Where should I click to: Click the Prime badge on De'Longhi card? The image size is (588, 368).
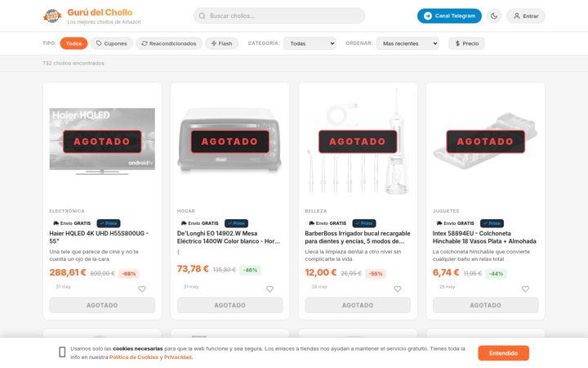(236, 223)
